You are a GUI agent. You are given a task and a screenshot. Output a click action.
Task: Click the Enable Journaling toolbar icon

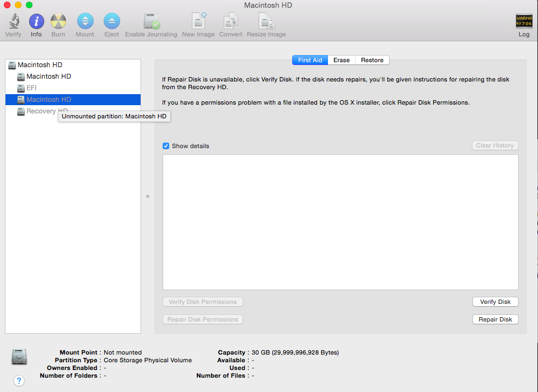click(151, 21)
